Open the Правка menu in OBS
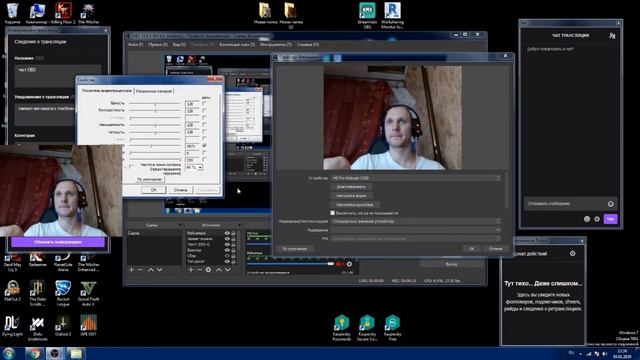 coord(158,44)
